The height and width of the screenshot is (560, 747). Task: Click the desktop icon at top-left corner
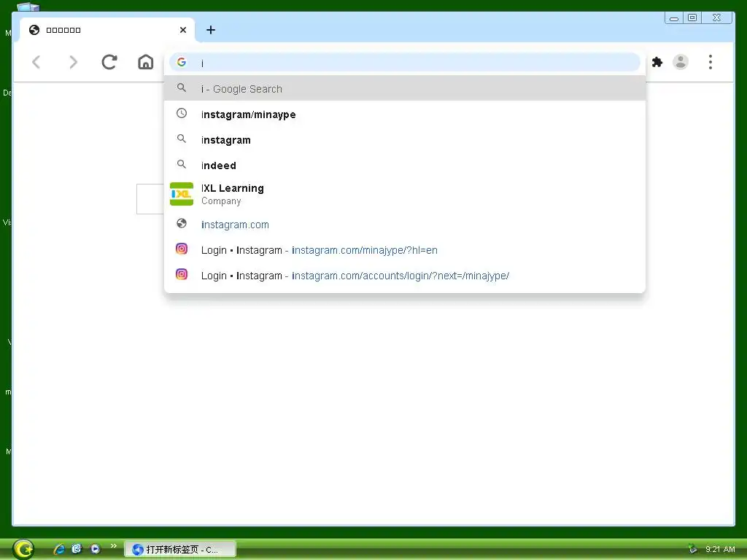(x=28, y=7)
